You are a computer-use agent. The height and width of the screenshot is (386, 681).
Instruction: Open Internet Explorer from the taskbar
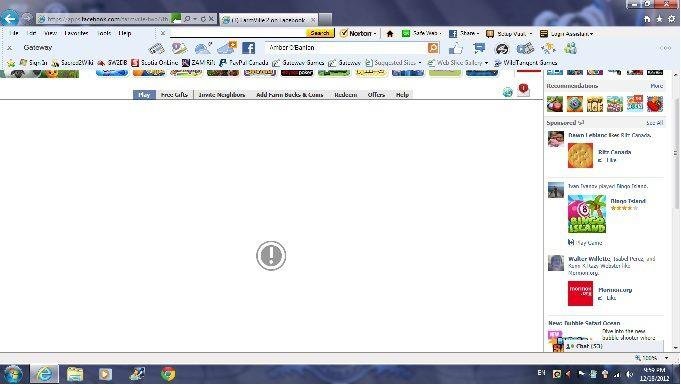tap(44, 373)
